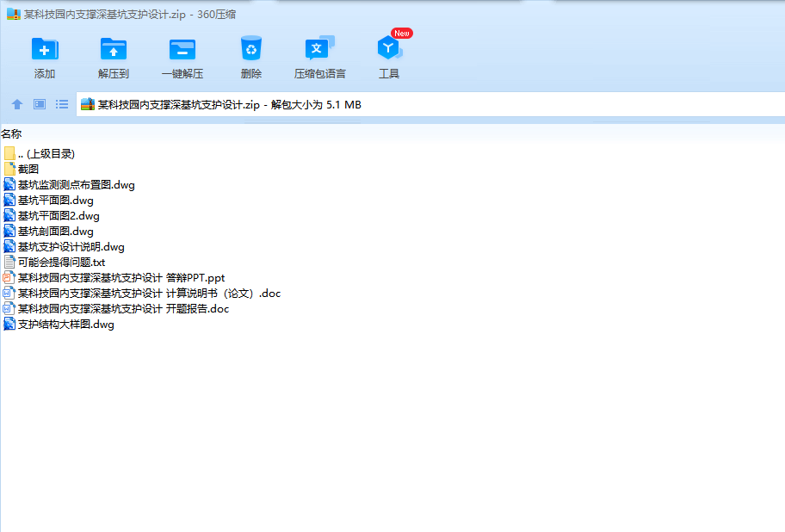The image size is (785, 532).
Task: Select file name 支护结构大样图.dwg
Action: point(66,325)
